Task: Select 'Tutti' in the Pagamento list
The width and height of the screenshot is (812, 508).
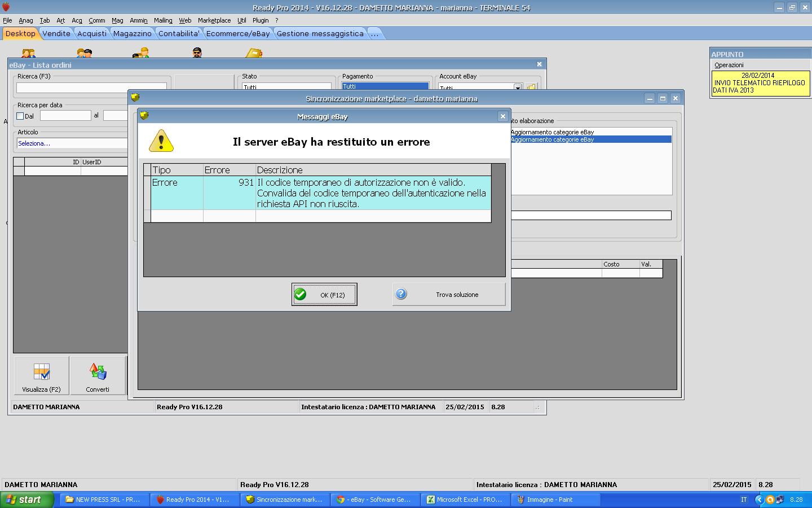Action: click(385, 86)
